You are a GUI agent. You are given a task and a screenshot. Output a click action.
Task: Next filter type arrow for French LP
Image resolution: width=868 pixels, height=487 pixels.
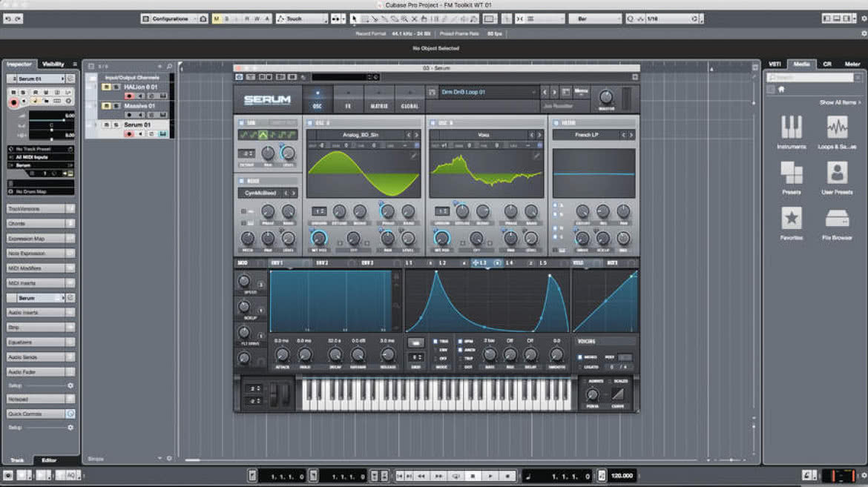pyautogui.click(x=631, y=135)
